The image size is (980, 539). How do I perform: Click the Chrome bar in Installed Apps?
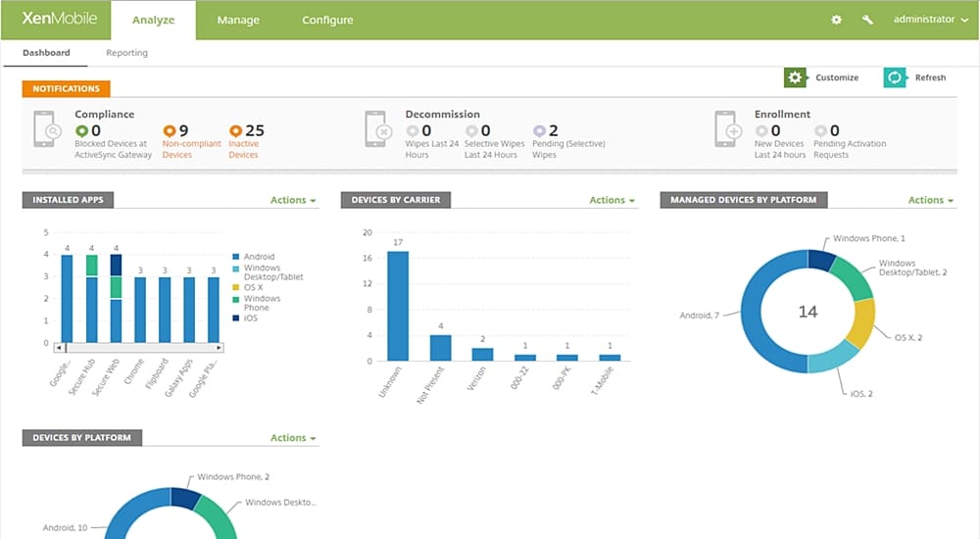point(140,310)
